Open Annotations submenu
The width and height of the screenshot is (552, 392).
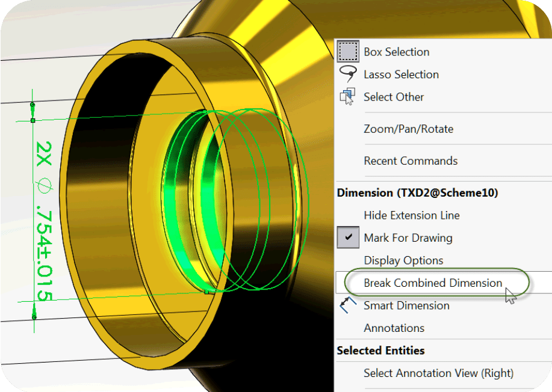[x=394, y=328]
